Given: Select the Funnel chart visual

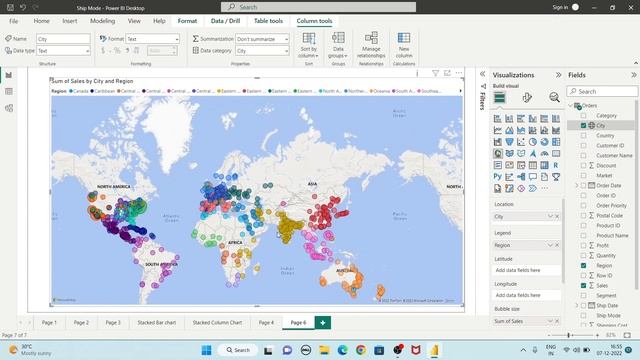Looking at the screenshot, I should (x=509, y=142).
